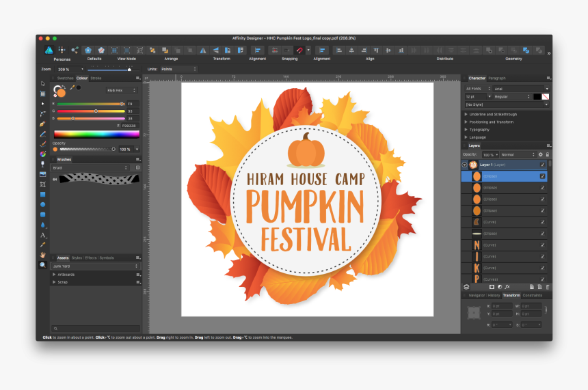Click Flip Horizontal in Transform group
This screenshot has width=588, height=390.
(x=203, y=51)
